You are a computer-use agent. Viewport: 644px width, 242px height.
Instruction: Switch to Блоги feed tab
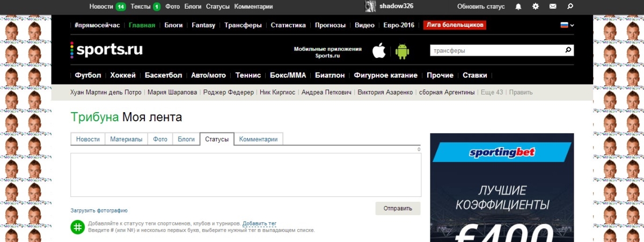pos(186,139)
